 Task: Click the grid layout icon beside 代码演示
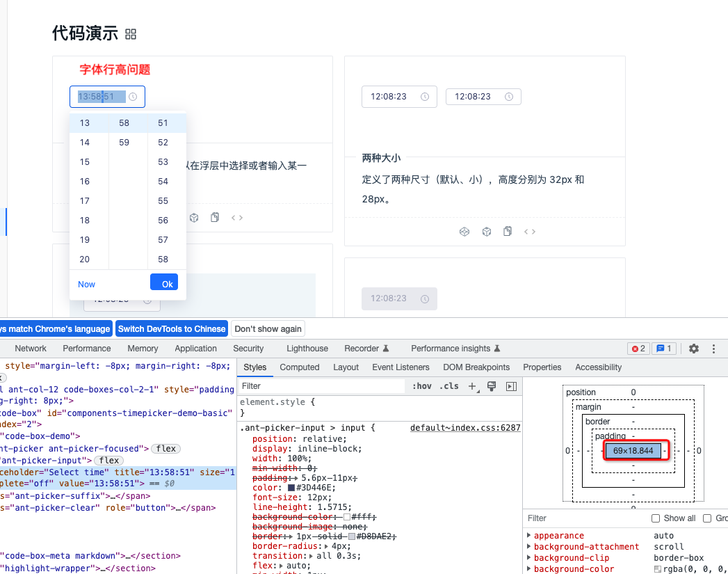pyautogui.click(x=131, y=34)
